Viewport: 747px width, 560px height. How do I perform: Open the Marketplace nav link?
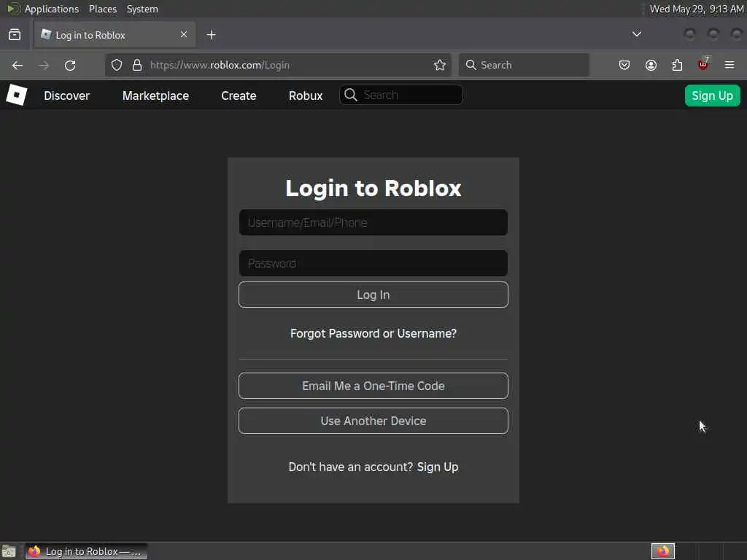click(155, 96)
